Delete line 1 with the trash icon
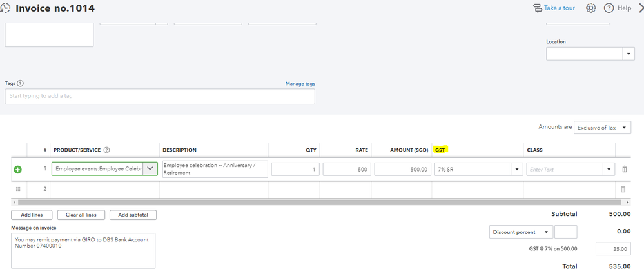 (x=624, y=169)
